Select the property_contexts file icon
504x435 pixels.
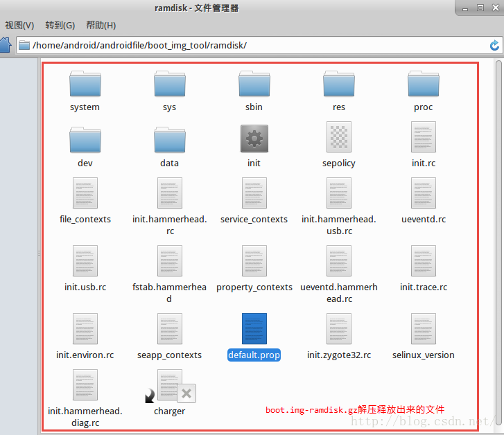pos(254,261)
